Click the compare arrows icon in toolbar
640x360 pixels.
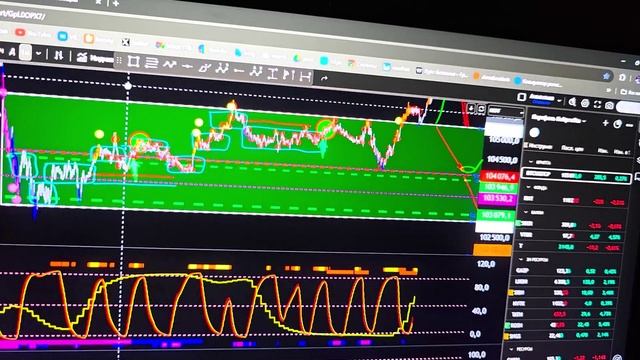click(x=59, y=55)
